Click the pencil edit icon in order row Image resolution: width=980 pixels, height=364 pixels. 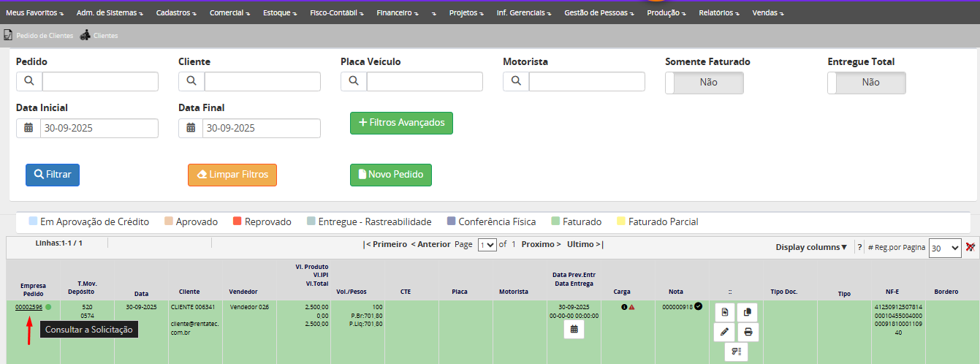pyautogui.click(x=724, y=332)
